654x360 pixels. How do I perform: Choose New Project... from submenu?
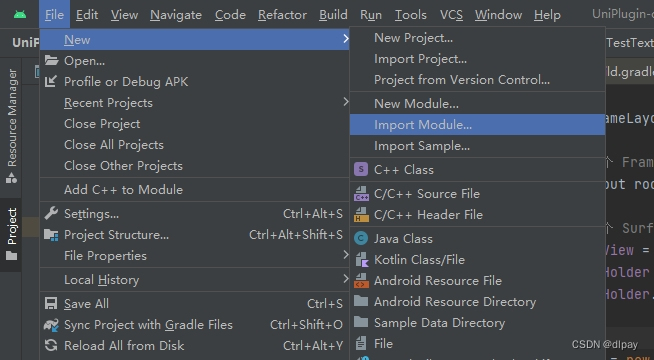tap(477, 38)
